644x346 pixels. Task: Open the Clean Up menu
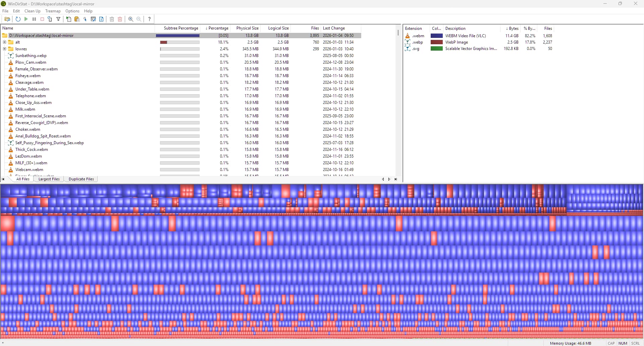tap(32, 11)
